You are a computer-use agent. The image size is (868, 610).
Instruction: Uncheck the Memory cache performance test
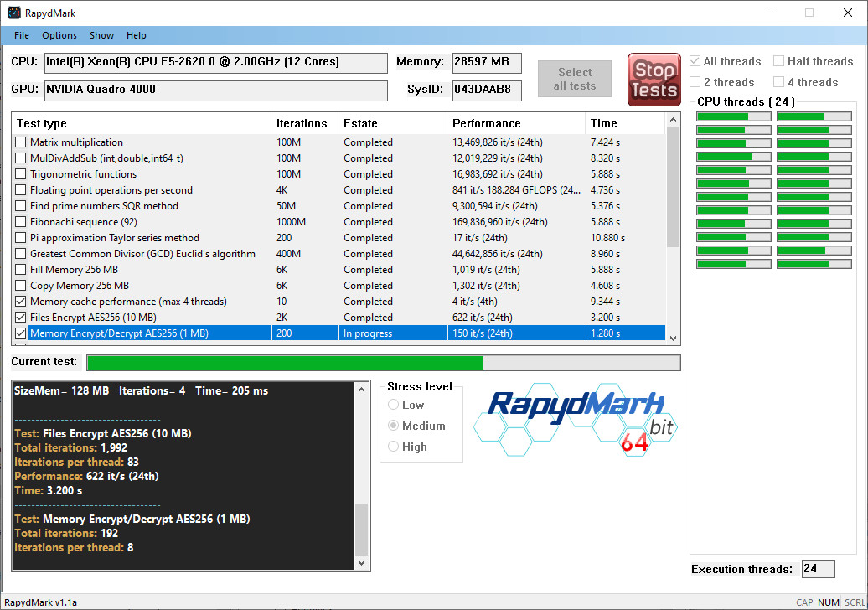pyautogui.click(x=20, y=302)
